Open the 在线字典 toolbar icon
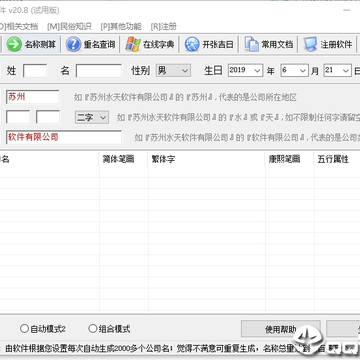The width and height of the screenshot is (360, 360). pos(133,44)
